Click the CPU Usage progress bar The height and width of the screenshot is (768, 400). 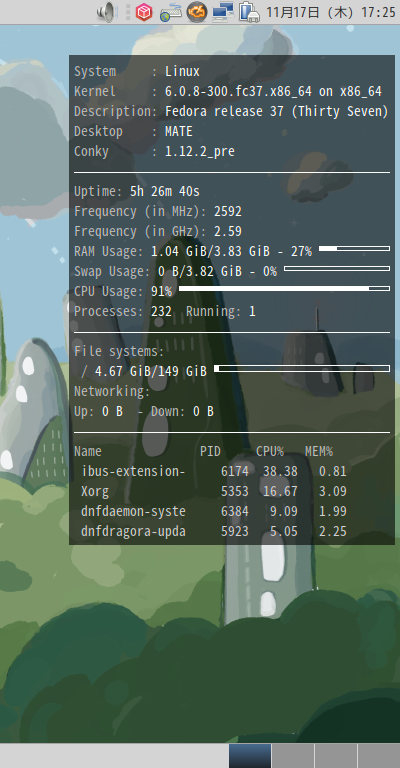(x=284, y=288)
